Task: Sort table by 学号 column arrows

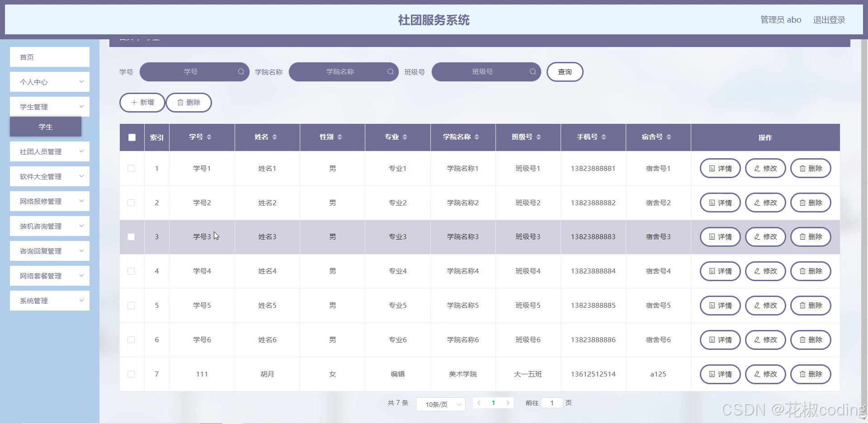Action: pyautogui.click(x=209, y=137)
